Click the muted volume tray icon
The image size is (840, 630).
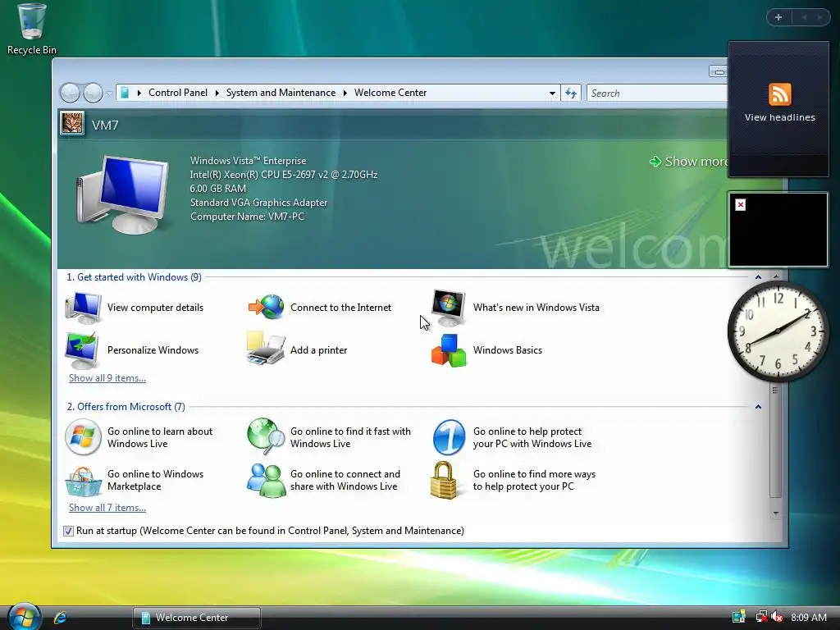click(778, 617)
